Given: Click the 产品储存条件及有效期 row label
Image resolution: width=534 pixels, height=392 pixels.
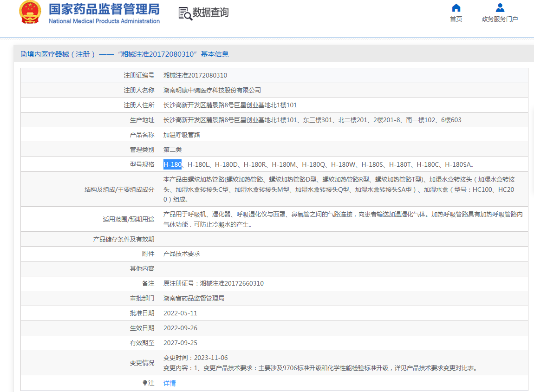Looking at the screenshot, I should (124, 239).
